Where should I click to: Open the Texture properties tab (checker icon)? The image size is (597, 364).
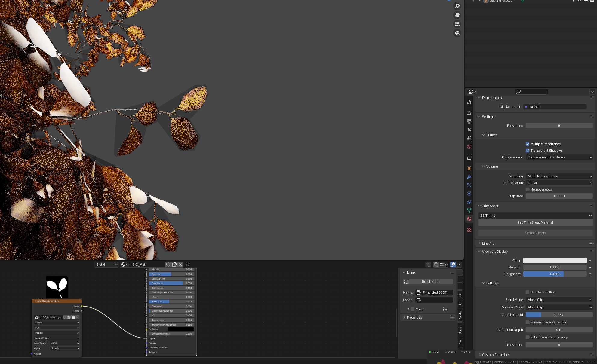pyautogui.click(x=469, y=230)
